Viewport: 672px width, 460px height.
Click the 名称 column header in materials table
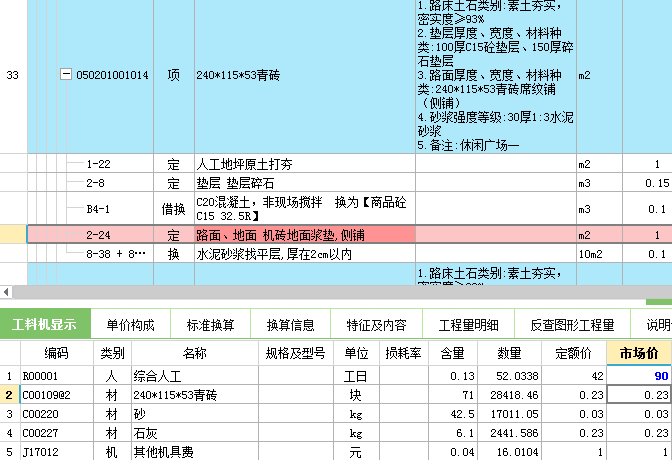195,353
